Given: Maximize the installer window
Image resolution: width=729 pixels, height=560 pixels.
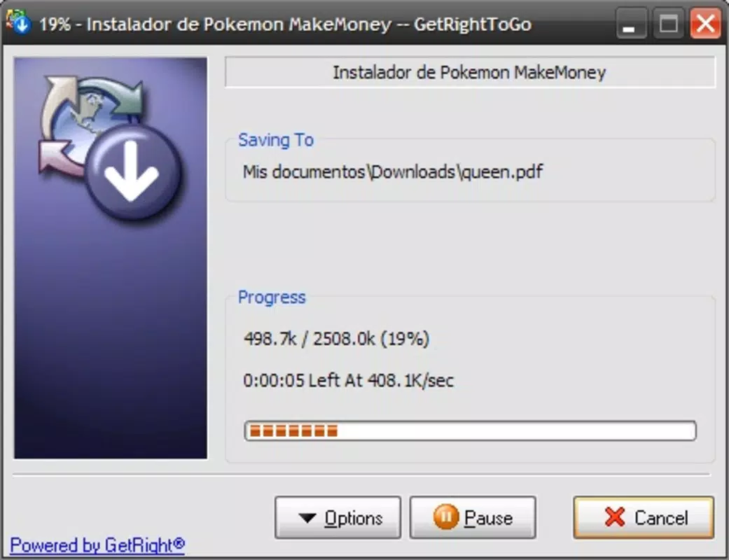Looking at the screenshot, I should (x=668, y=23).
